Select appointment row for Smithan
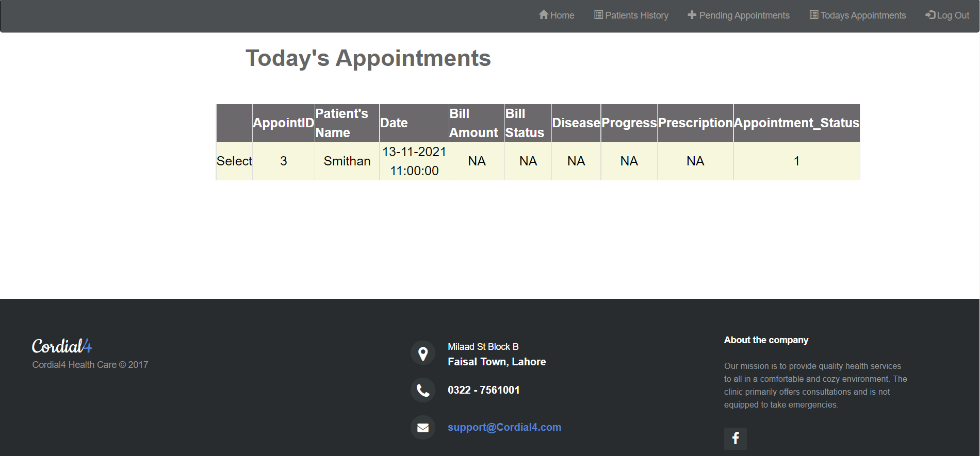 (234, 161)
